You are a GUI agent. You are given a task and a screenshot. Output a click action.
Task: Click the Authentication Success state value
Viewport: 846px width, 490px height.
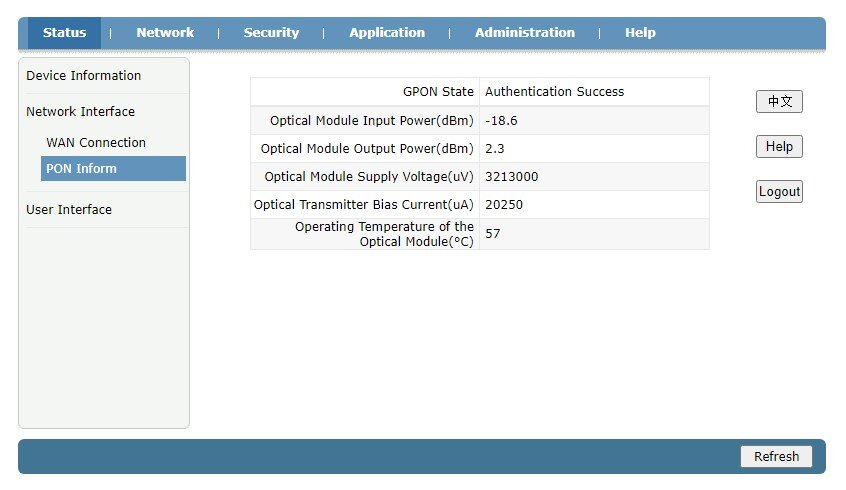pos(554,92)
